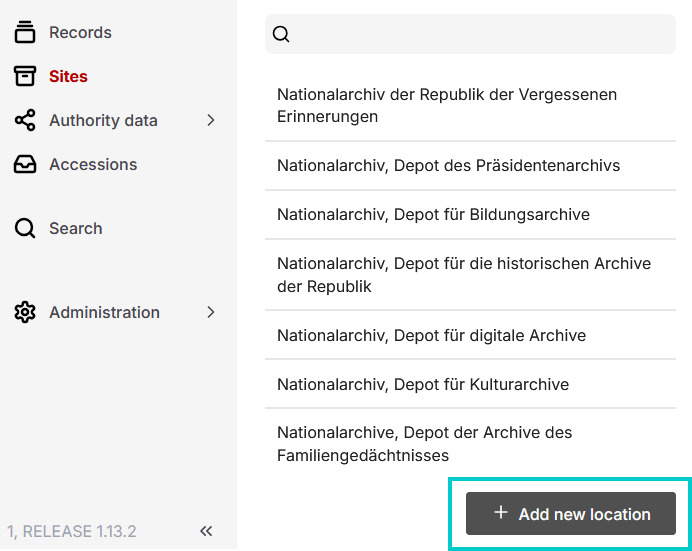Screen dimensions: 692x551
Task: Open the Accessions menu item
Action: tap(93, 164)
